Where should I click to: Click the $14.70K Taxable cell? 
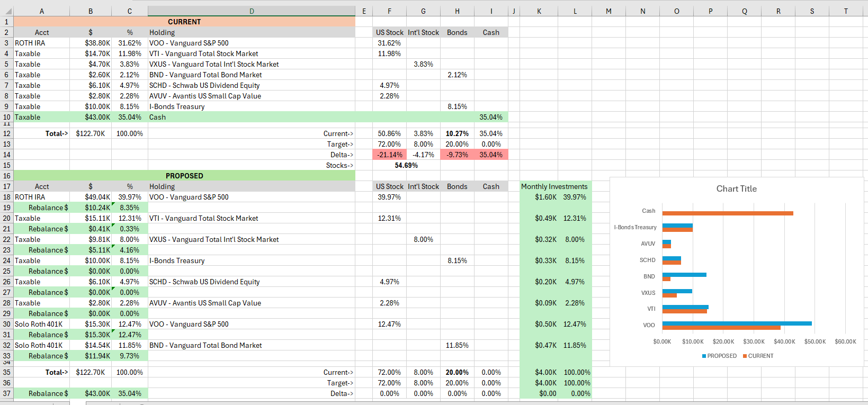tap(91, 53)
